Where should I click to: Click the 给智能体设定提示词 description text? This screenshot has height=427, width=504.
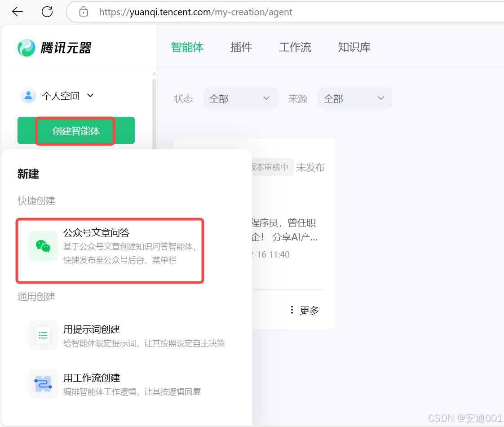144,343
